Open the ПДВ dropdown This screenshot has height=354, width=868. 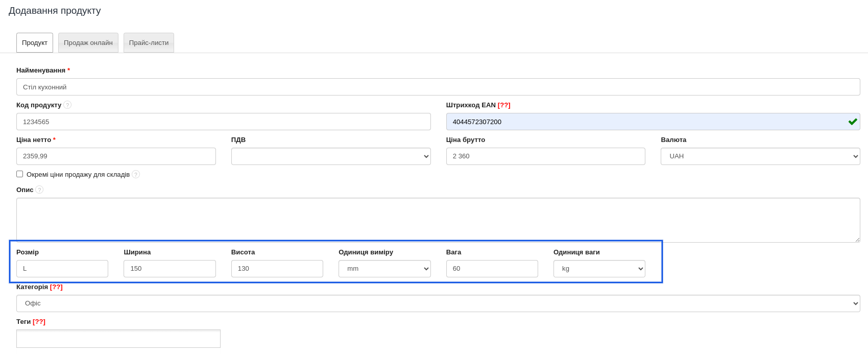click(x=330, y=156)
